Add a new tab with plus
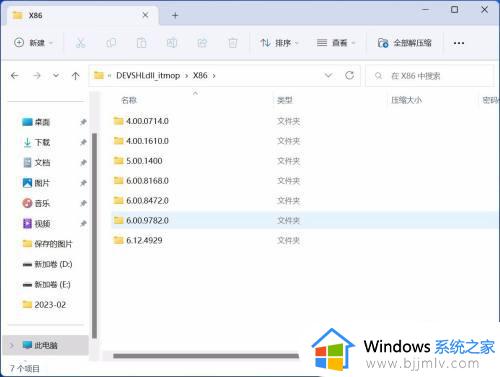This screenshot has height=377, width=500. (x=175, y=15)
